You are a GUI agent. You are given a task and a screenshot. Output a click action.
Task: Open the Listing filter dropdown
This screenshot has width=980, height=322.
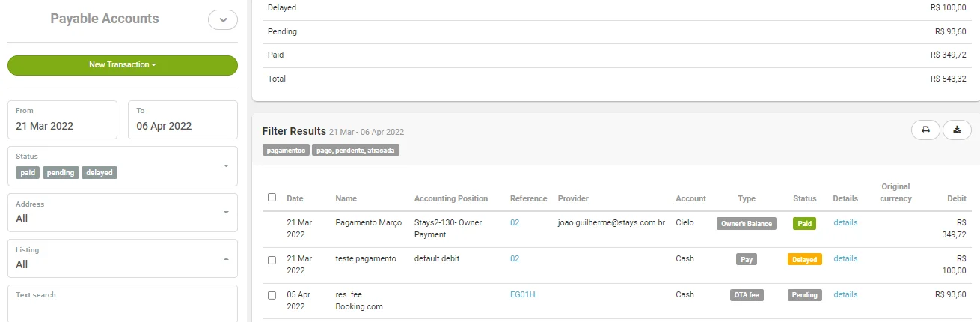226,258
